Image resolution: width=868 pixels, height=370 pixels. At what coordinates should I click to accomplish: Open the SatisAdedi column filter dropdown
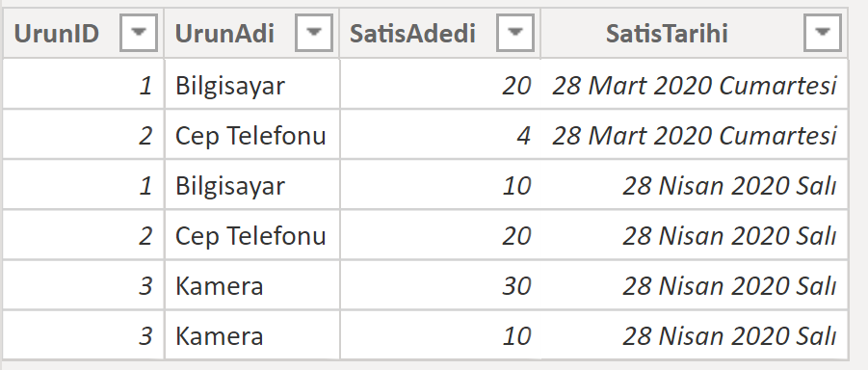pos(514,33)
